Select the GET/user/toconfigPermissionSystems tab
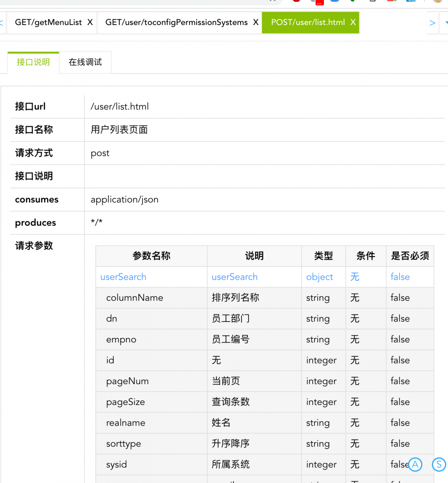 coord(175,22)
